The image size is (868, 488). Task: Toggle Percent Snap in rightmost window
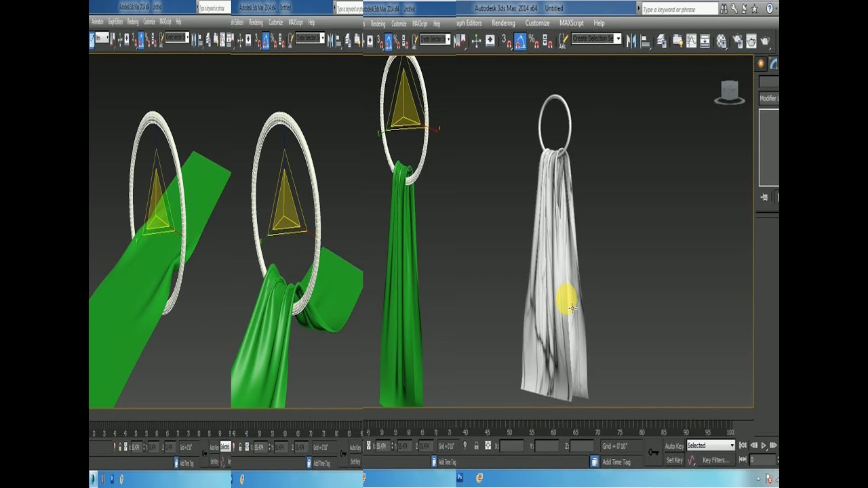(534, 41)
